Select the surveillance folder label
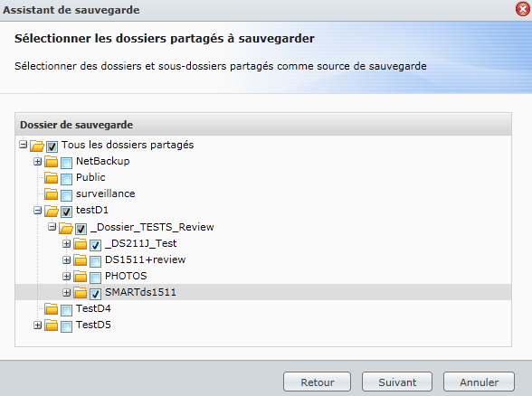532x396 pixels. coord(106,193)
